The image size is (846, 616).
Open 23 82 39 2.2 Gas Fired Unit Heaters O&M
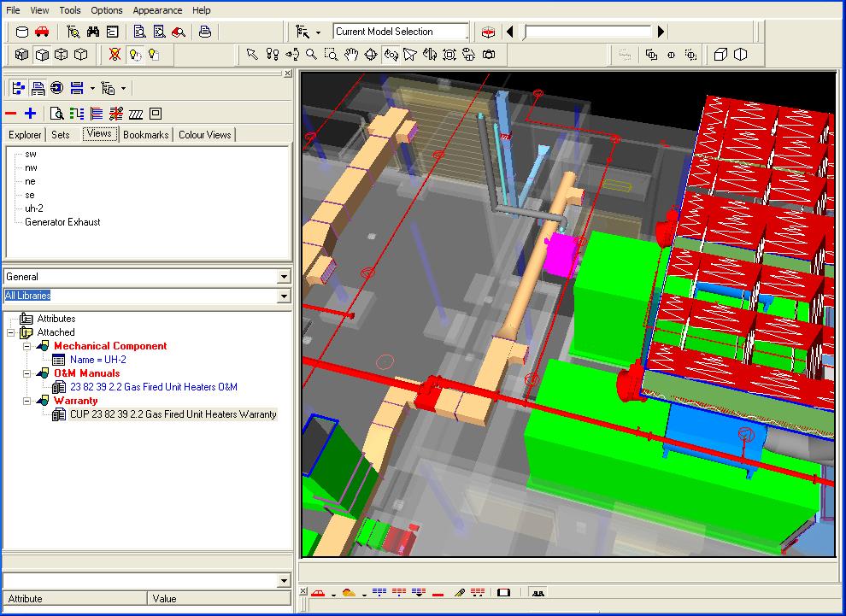coord(154,387)
